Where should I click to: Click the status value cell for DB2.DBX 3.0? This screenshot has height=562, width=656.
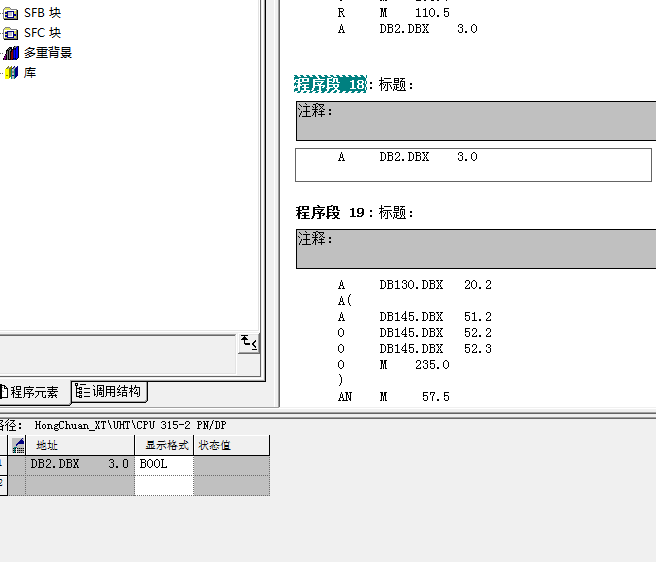pyautogui.click(x=231, y=464)
